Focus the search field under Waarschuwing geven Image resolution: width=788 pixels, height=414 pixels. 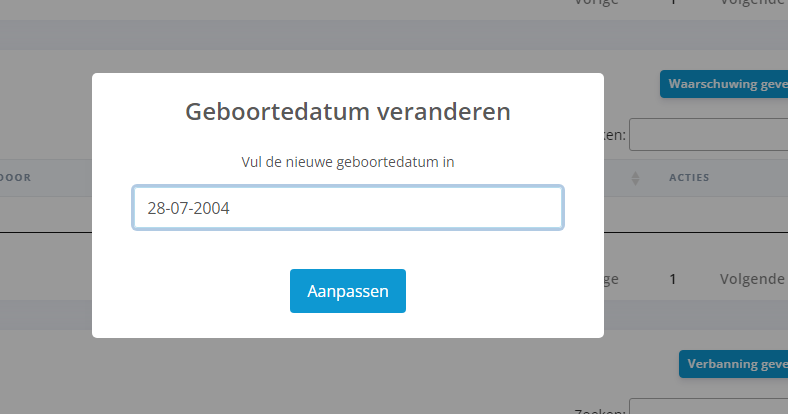[708, 134]
